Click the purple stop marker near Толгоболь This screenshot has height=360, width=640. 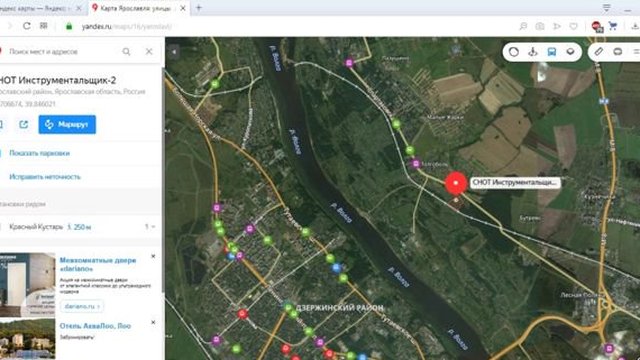coord(416,164)
